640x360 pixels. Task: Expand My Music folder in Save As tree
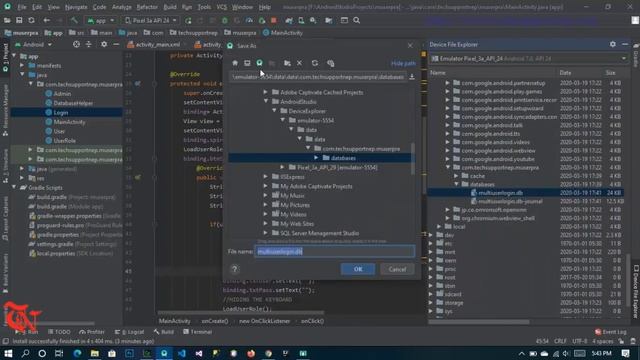(x=266, y=196)
